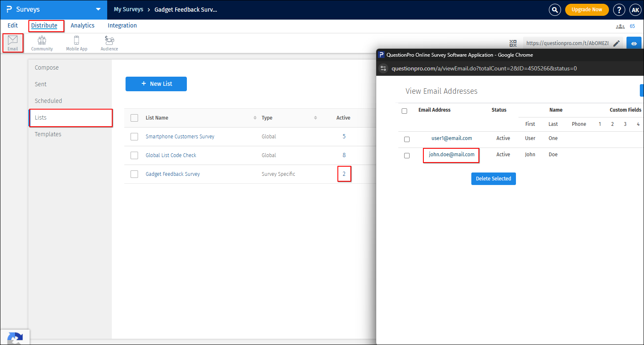Open the Templates sidebar item
644x345 pixels.
coord(48,134)
